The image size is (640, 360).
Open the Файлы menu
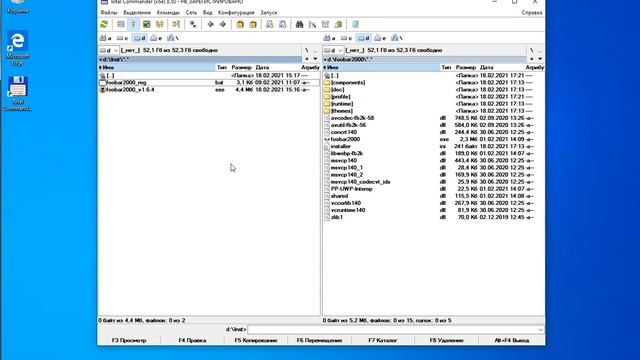click(109, 13)
